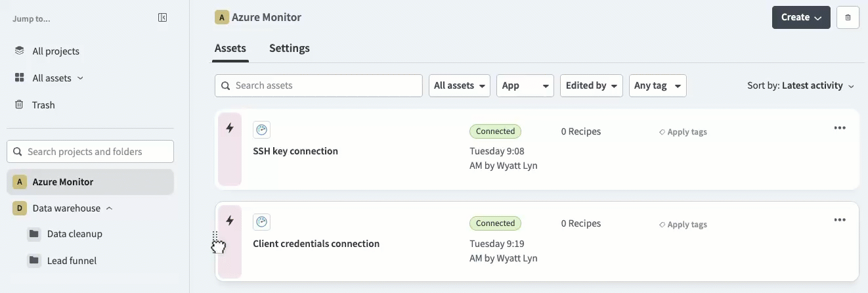Open Client credentials connection asset
This screenshot has height=293, width=868.
(316, 244)
